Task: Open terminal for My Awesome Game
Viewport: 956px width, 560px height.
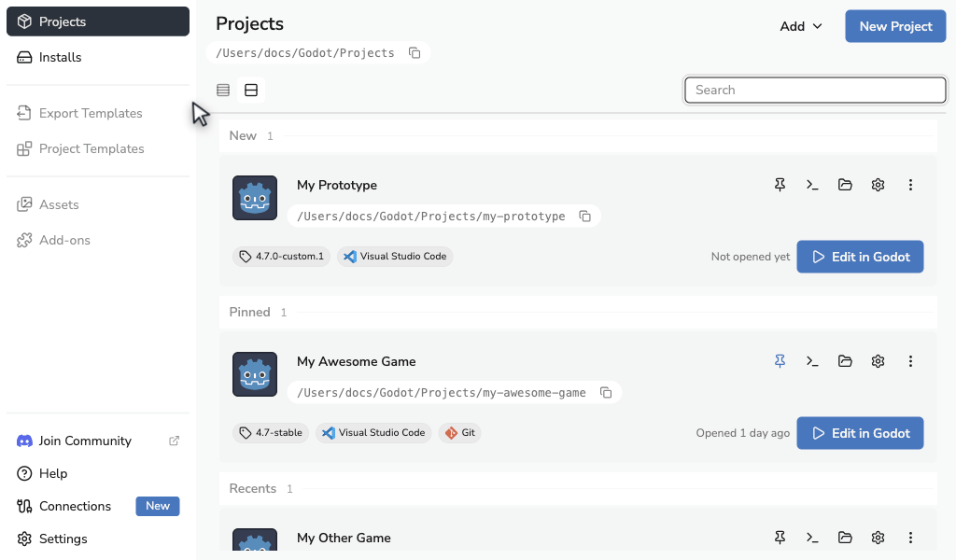Action: [812, 361]
